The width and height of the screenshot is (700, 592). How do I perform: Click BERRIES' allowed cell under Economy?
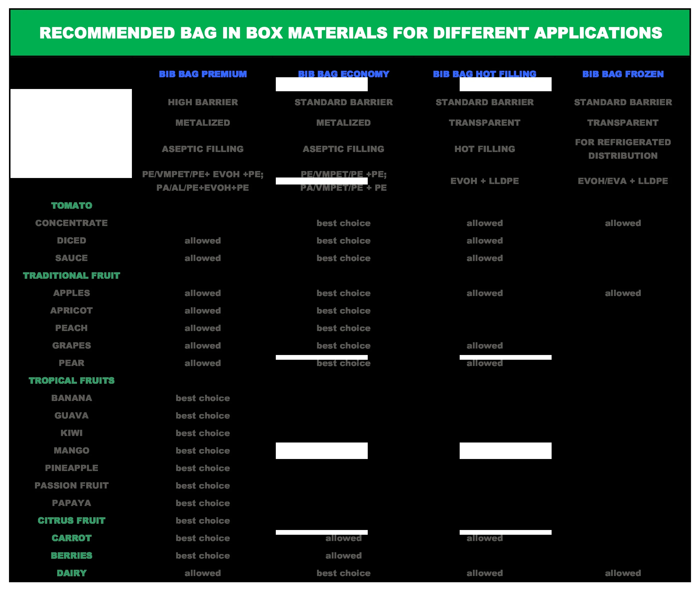344,555
